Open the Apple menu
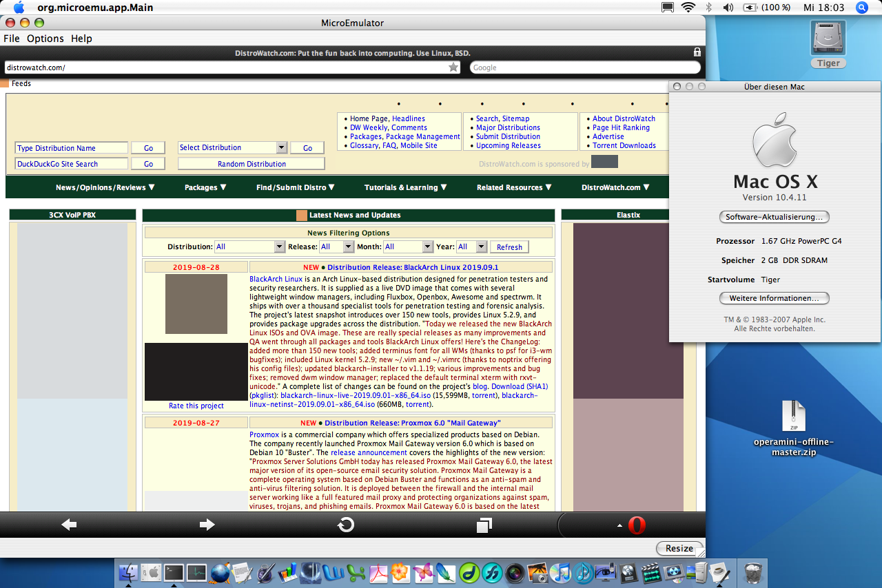Viewport: 882px width, 588px height. click(19, 8)
